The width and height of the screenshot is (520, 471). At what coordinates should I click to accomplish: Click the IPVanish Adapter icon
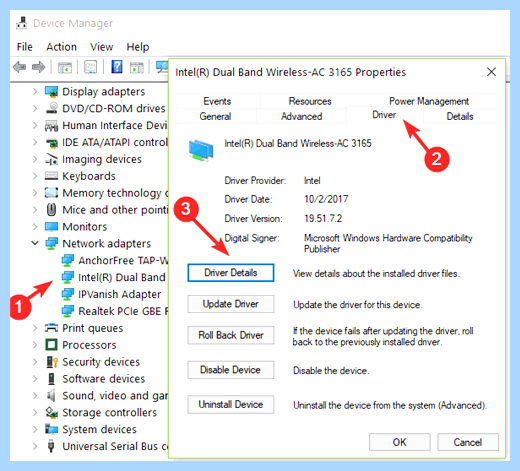point(68,294)
